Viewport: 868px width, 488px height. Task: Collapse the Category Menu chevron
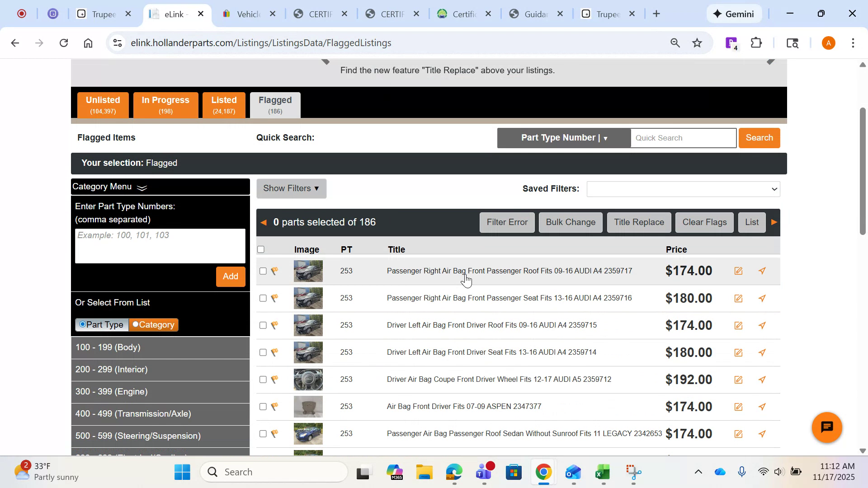click(x=142, y=188)
